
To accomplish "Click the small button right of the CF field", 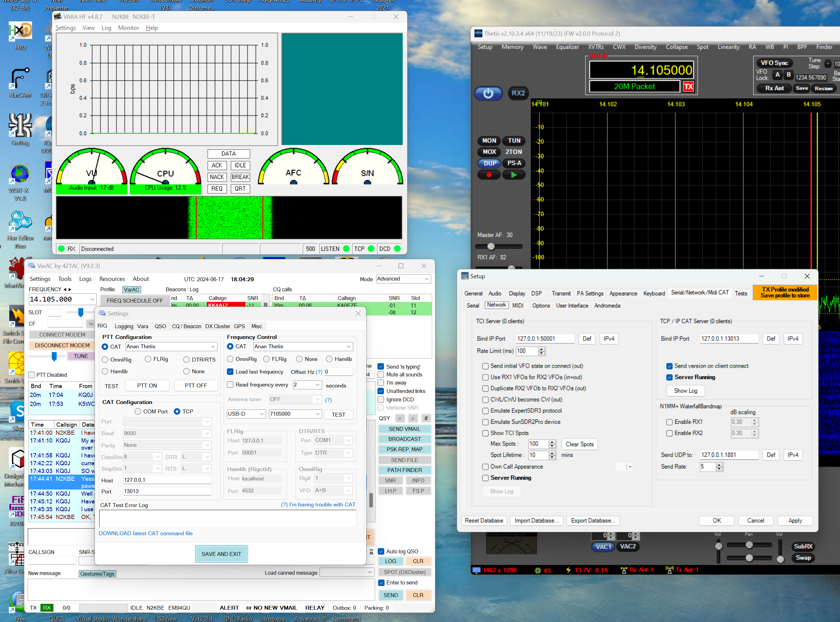I will pyautogui.click(x=90, y=323).
